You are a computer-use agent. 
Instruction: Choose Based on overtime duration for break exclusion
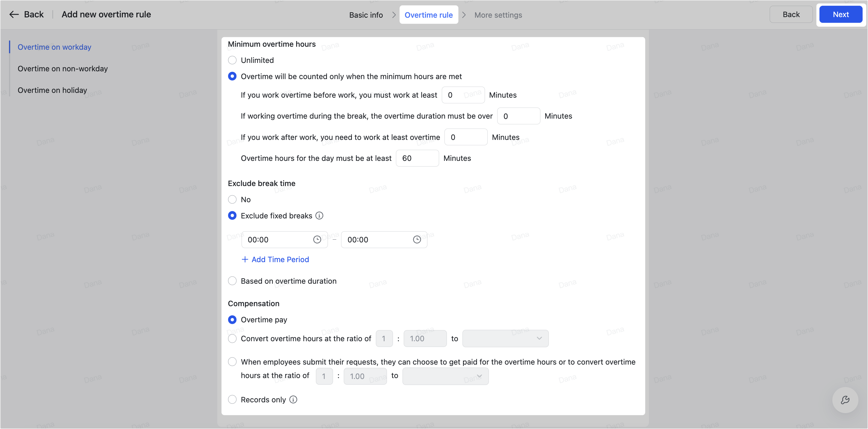point(232,280)
